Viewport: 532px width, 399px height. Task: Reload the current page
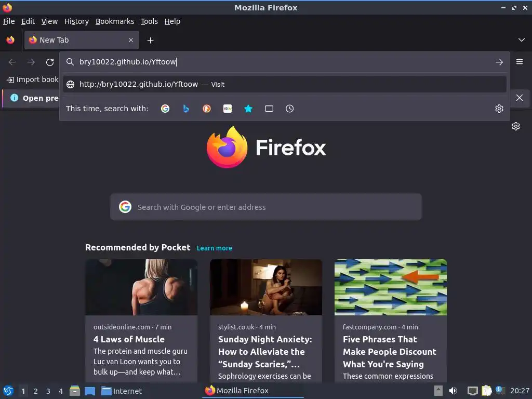pyautogui.click(x=50, y=62)
